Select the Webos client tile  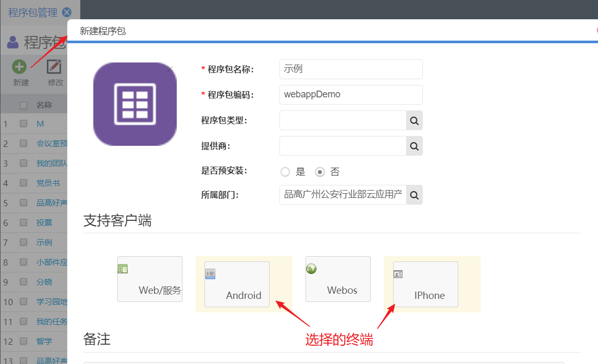(x=338, y=279)
